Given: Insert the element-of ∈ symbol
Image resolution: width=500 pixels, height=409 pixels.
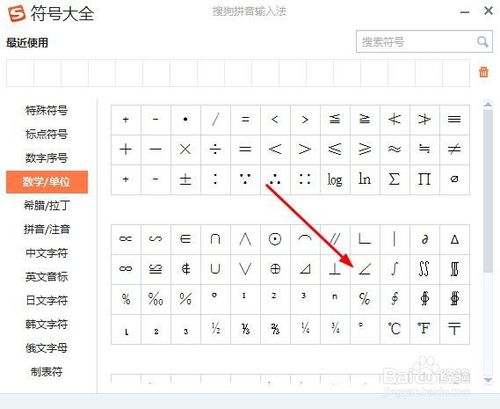Looking at the screenshot, I should [185, 239].
